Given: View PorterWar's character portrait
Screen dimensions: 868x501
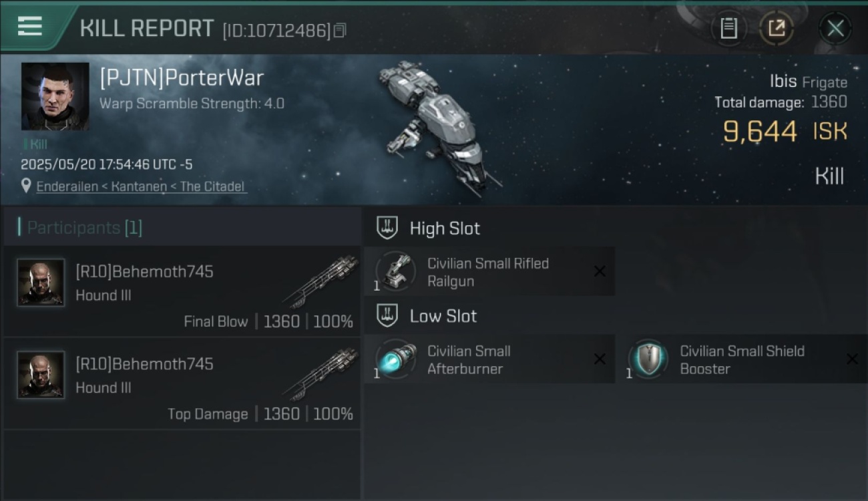Looking at the screenshot, I should coord(55,96).
